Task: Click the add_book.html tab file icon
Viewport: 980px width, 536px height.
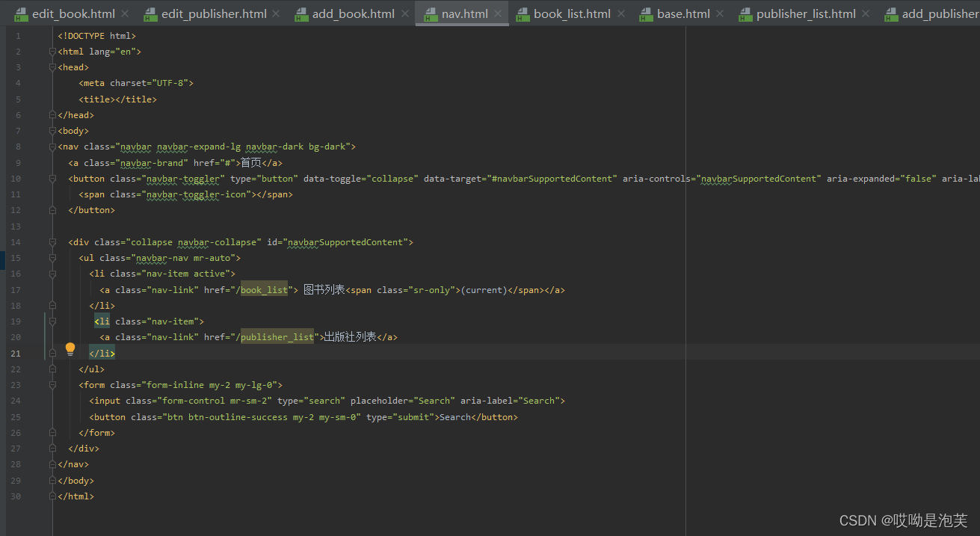Action: coord(301,13)
